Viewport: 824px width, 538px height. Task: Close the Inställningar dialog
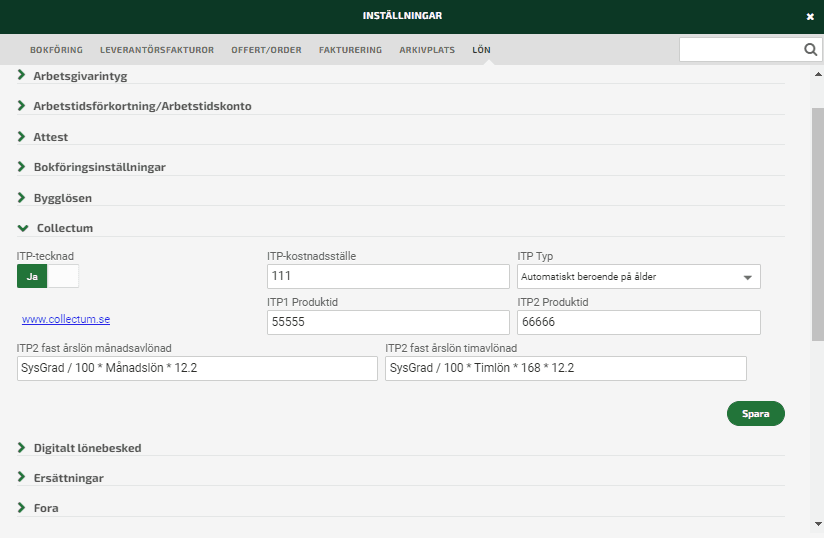810,17
